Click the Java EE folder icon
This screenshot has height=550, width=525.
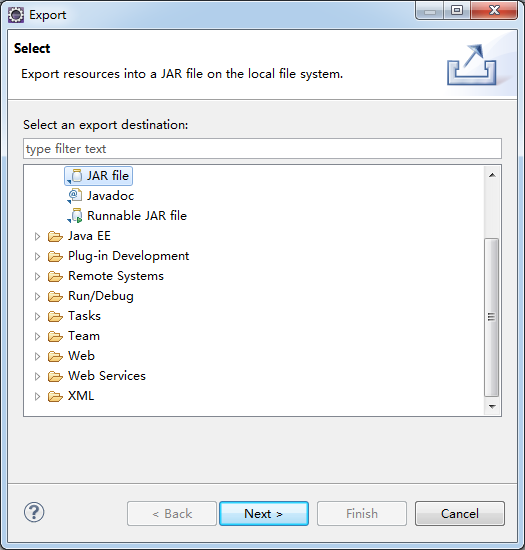tap(55, 236)
